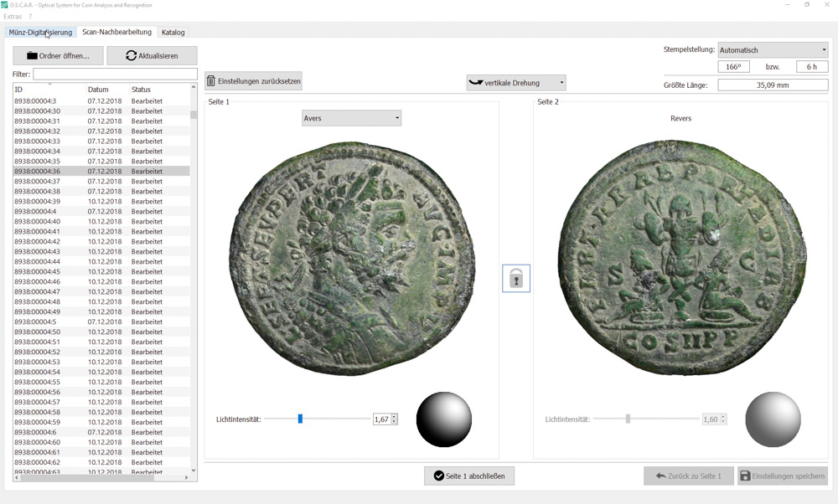Click back arrow icon on Zurück zu Seite 1
The height and width of the screenshot is (504, 838).
(x=660, y=476)
